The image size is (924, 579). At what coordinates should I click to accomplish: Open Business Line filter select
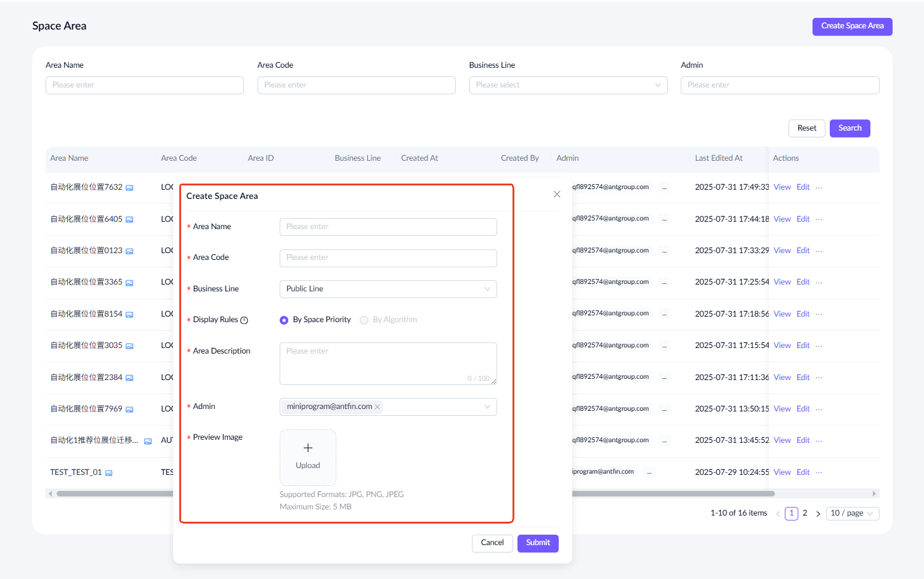point(568,85)
